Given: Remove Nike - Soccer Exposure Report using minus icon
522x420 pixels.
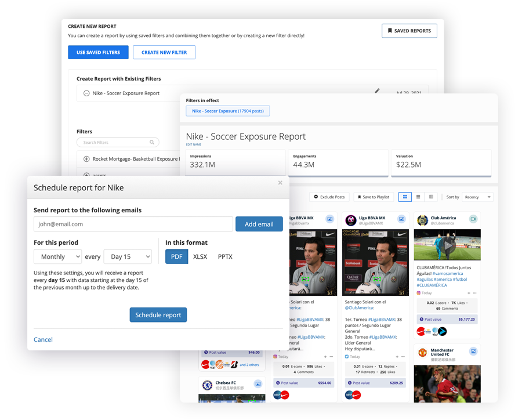Looking at the screenshot, I should [86, 93].
